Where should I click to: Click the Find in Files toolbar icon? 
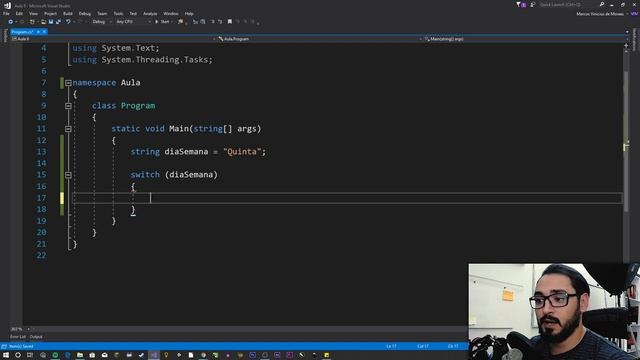click(x=180, y=22)
